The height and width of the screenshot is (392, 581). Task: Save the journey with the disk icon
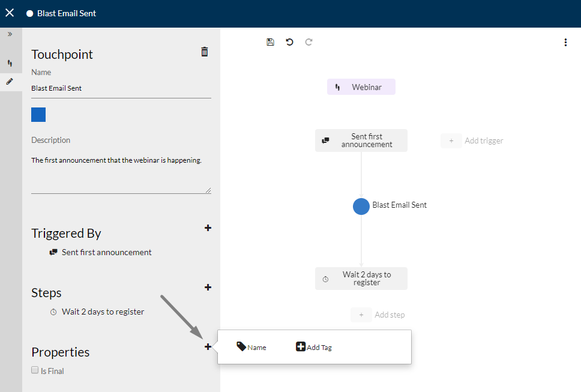point(271,42)
